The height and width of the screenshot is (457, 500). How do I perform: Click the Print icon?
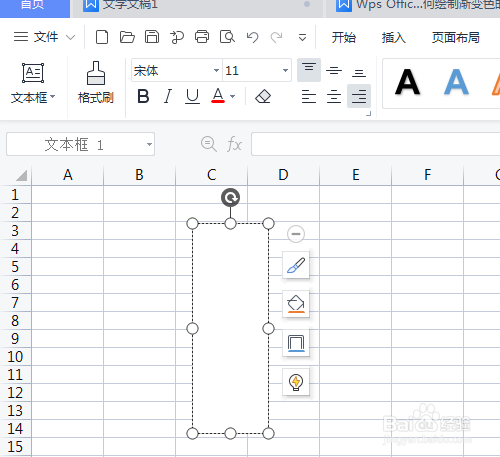coord(202,37)
